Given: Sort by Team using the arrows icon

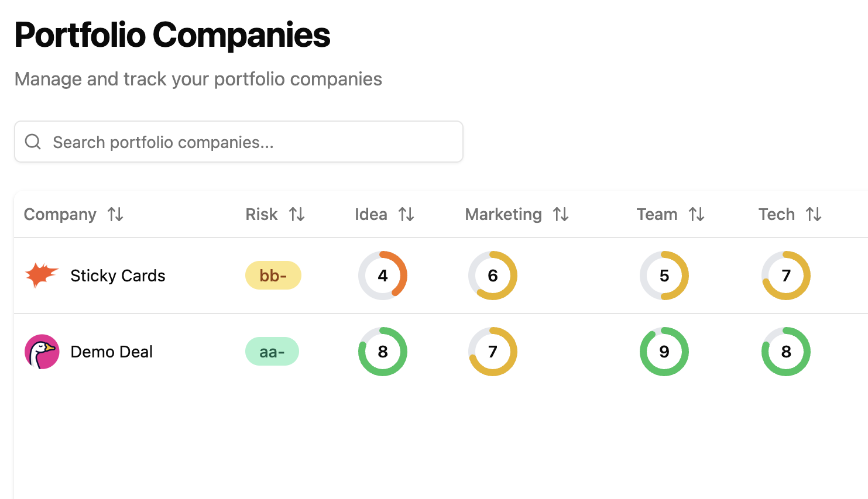Looking at the screenshot, I should point(697,215).
